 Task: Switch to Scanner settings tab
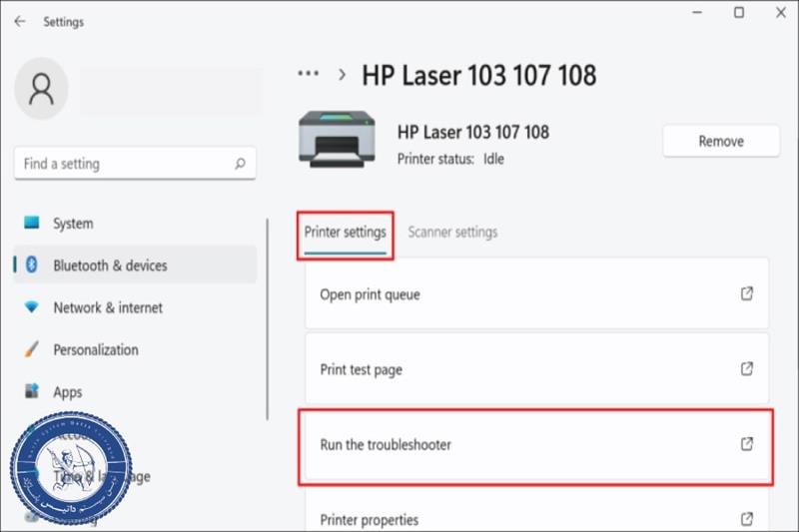point(452,233)
